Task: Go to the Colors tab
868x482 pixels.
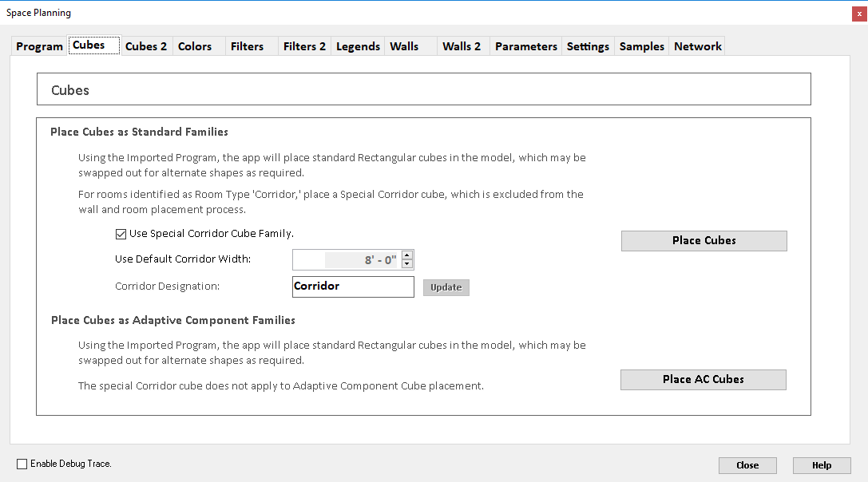Action: pyautogui.click(x=195, y=46)
